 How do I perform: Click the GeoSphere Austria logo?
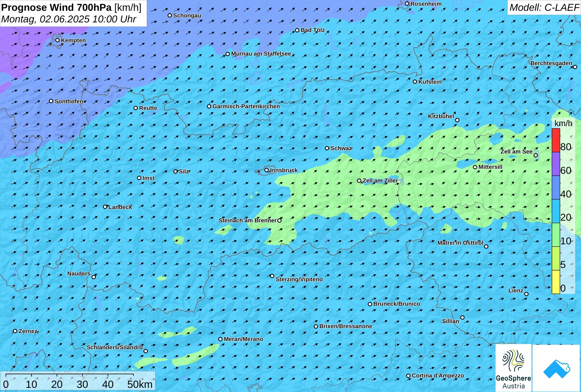click(513, 368)
